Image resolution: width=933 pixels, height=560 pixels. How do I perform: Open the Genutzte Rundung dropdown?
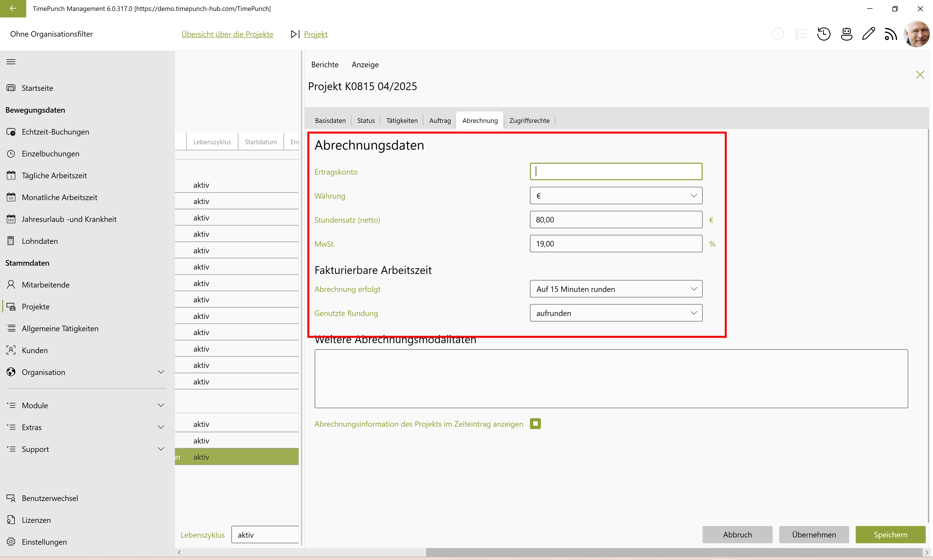616,313
